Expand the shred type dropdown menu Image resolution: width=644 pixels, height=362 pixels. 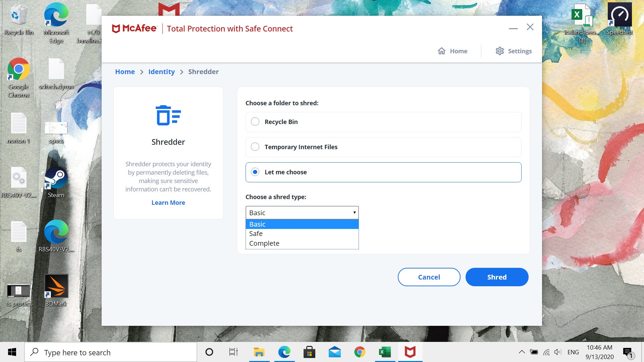pos(302,213)
